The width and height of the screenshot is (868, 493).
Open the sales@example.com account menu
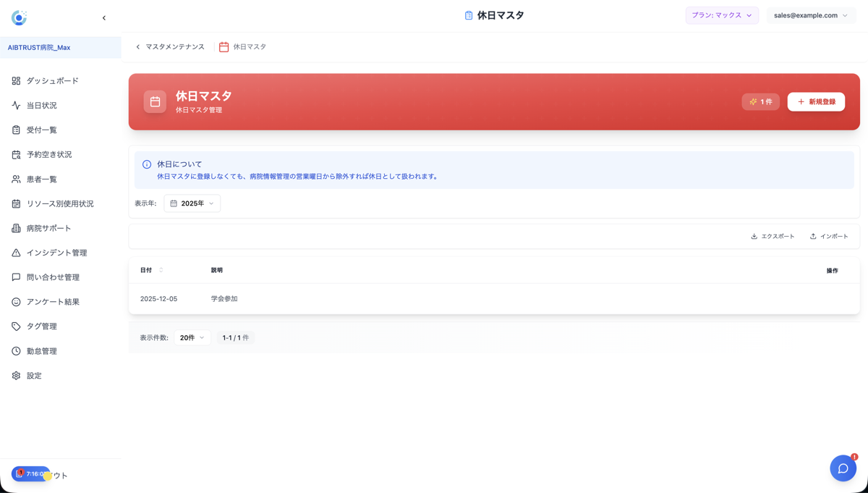point(810,14)
